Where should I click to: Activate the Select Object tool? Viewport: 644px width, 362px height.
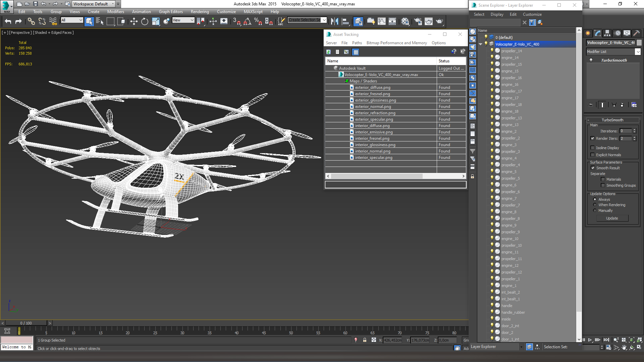(89, 21)
